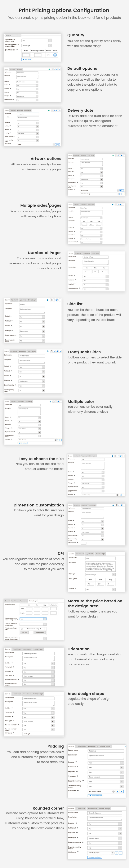Expand Rounded corner attribute row chevron icon
The width and height of the screenshot is (129, 868).
click(x=120, y=853)
